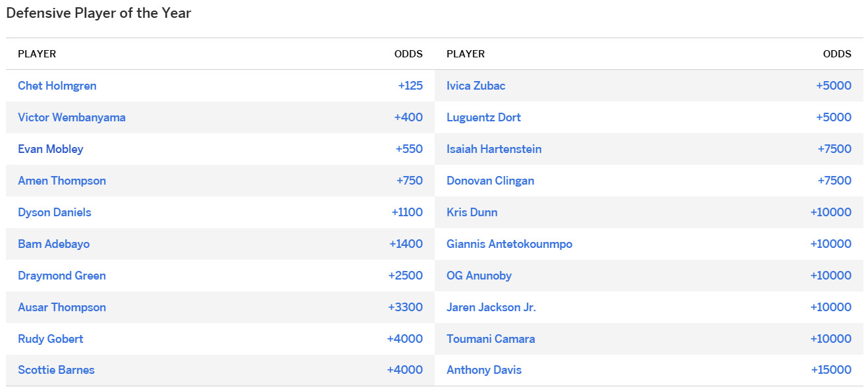Image resolution: width=868 pixels, height=389 pixels.
Task: Open Chet Holmgren's player page
Action: point(57,86)
